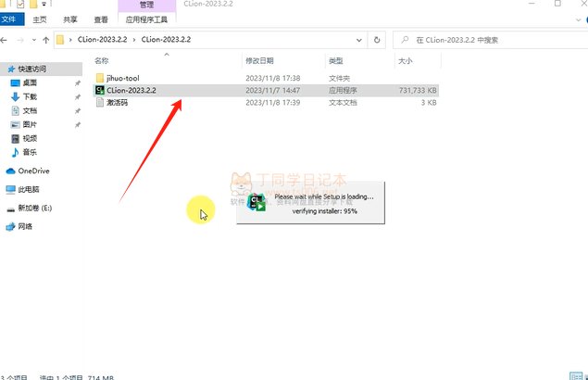Image resolution: width=588 pixels, height=380 pixels.
Task: Open 下载 in navigation pane
Action: pos(30,97)
